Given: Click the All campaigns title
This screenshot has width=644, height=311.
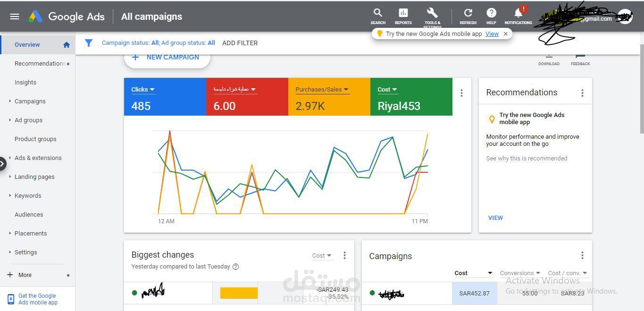Looking at the screenshot, I should (151, 17).
